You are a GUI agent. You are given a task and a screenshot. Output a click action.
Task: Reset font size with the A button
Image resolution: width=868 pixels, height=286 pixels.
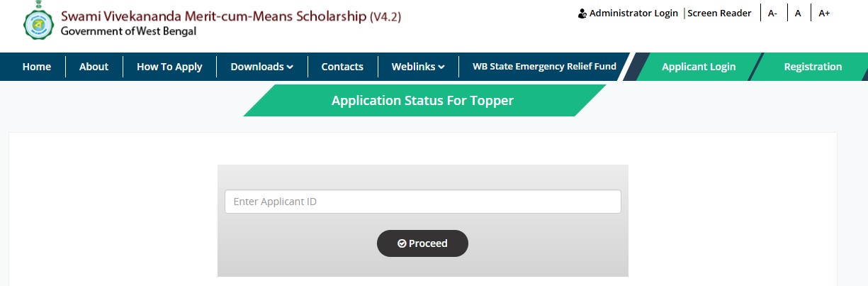(798, 13)
